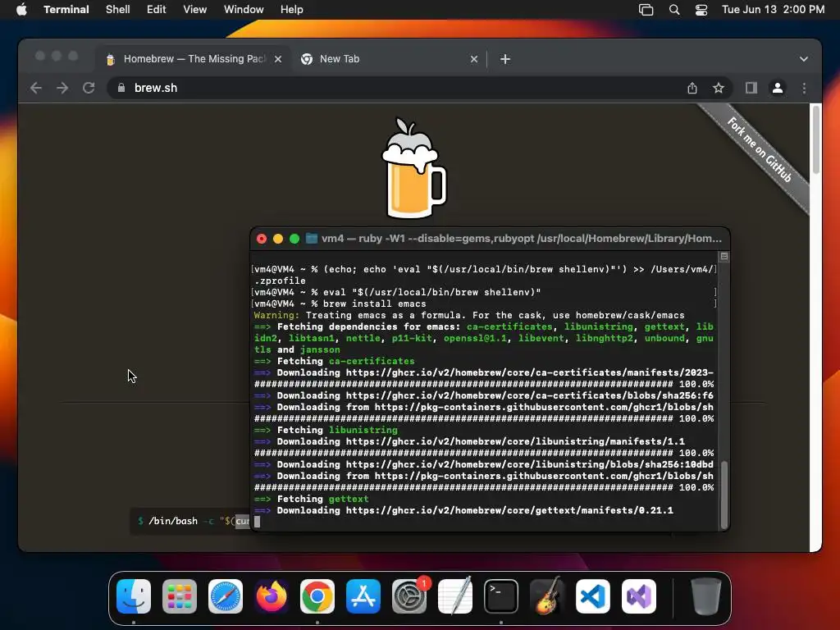The height and width of the screenshot is (630, 840).
Task: Click the Fork me on GitHub ribbon
Action: (759, 149)
